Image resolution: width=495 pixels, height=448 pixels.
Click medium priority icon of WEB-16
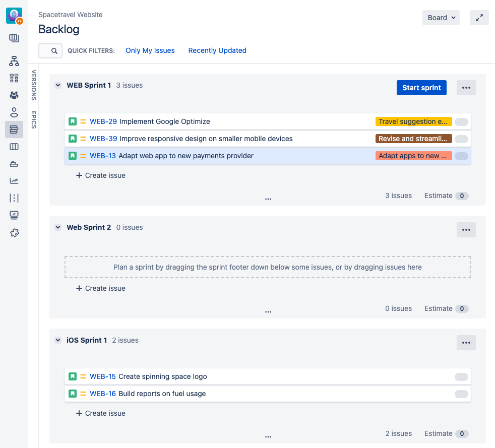(83, 394)
